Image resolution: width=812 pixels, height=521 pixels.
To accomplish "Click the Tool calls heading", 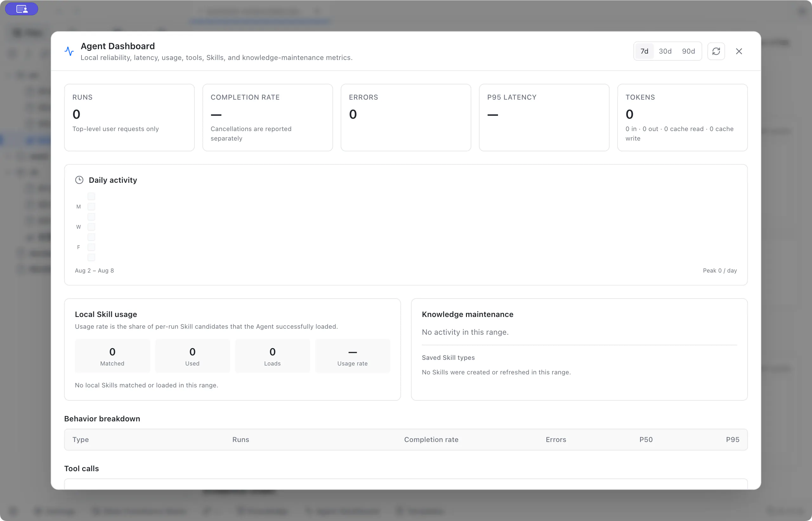I will tap(82, 469).
